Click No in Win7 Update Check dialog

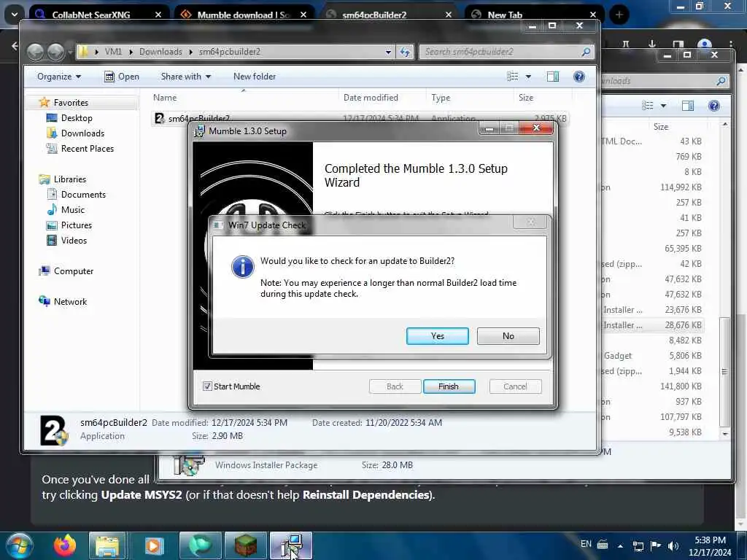(x=508, y=335)
